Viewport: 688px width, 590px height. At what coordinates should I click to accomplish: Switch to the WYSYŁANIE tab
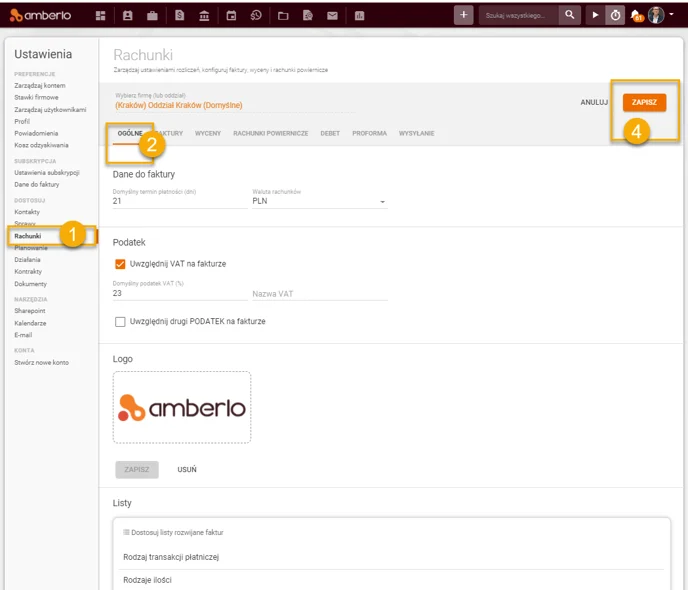(x=416, y=133)
